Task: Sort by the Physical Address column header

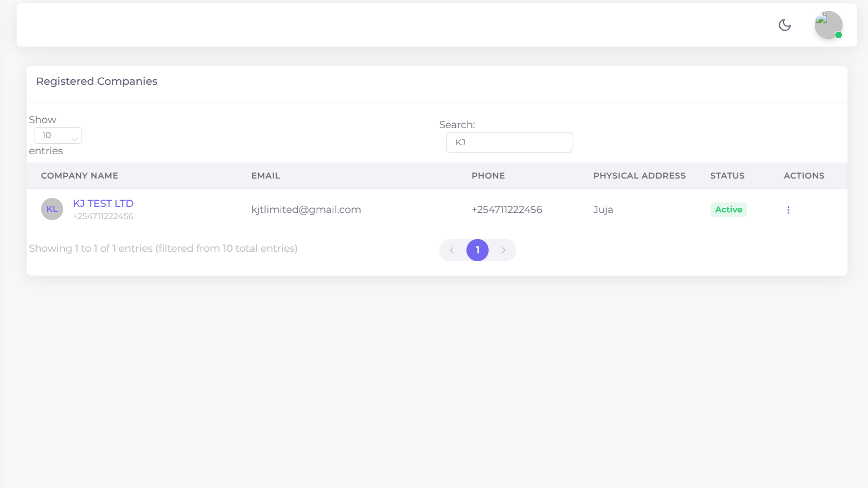Action: pos(639,176)
